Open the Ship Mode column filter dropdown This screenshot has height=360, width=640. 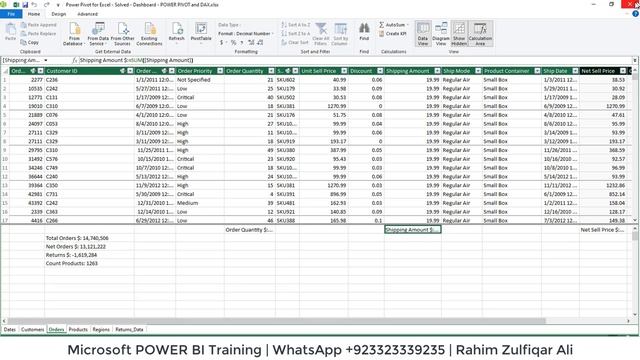pos(478,71)
